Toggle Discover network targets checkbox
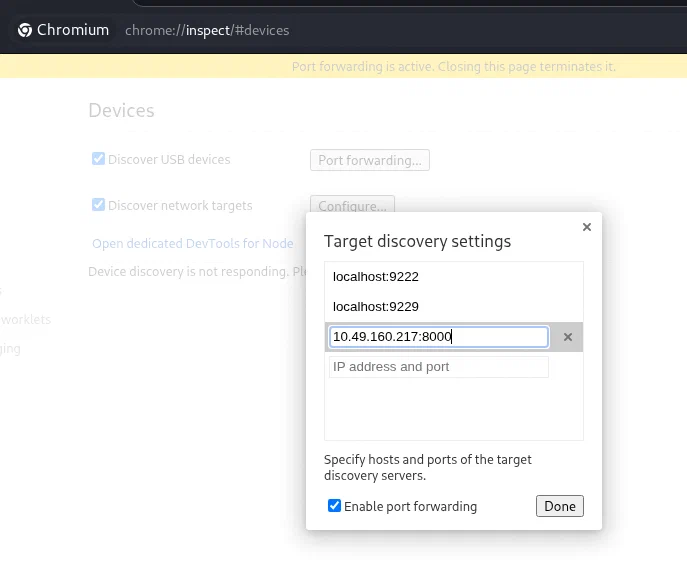 click(98, 205)
